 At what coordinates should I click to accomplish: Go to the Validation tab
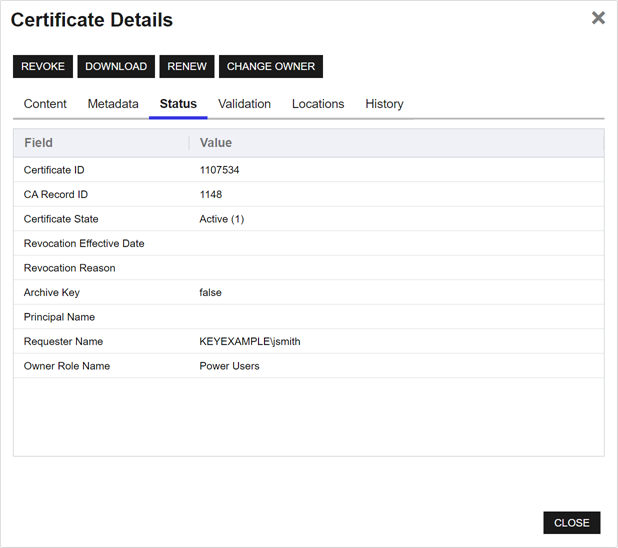(x=244, y=104)
